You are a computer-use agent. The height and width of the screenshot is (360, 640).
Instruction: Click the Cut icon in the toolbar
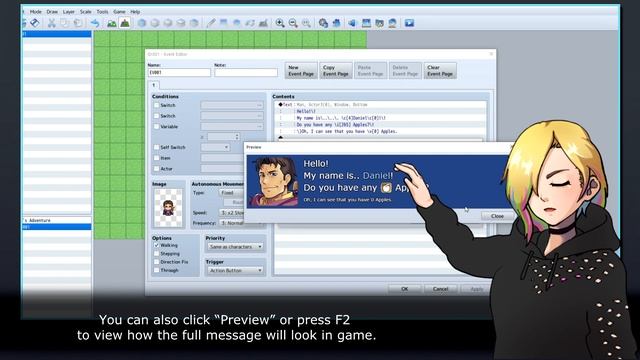click(x=51, y=23)
